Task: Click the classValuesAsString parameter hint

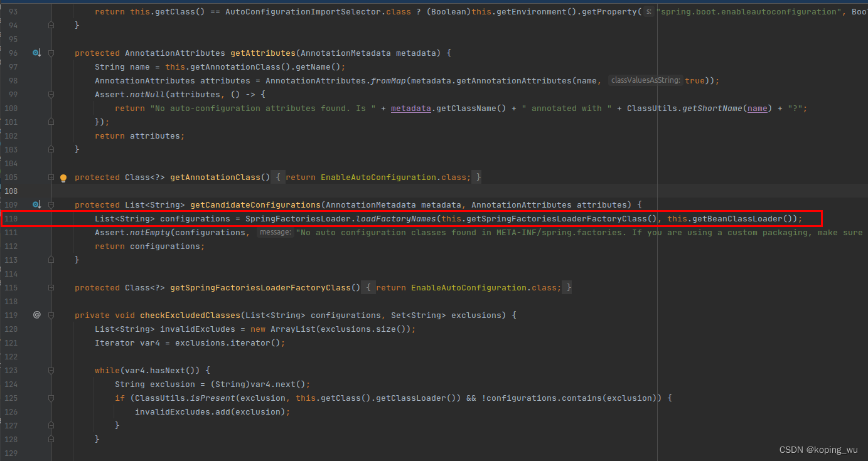Action: pos(646,81)
